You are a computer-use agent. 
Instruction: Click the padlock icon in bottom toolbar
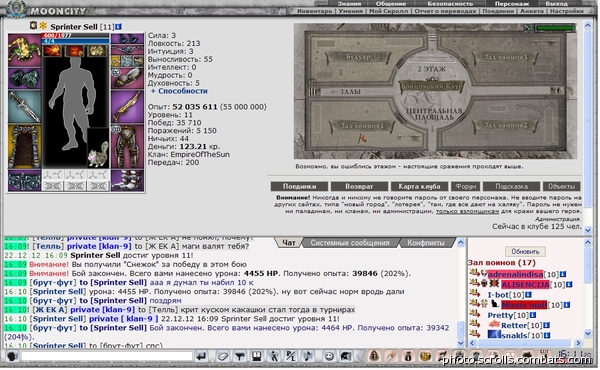click(x=374, y=356)
